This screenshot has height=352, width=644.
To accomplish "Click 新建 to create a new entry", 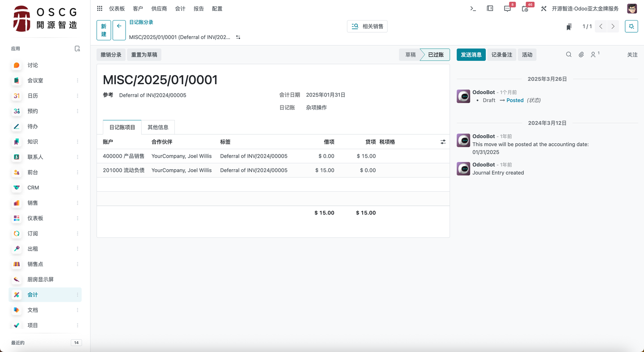I will [103, 30].
